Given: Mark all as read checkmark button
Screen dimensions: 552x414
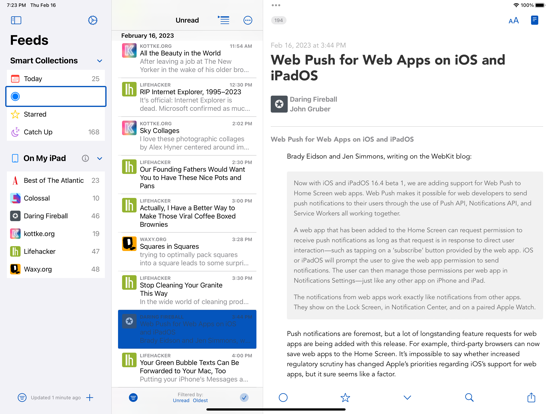Looking at the screenshot, I should coord(244,397).
